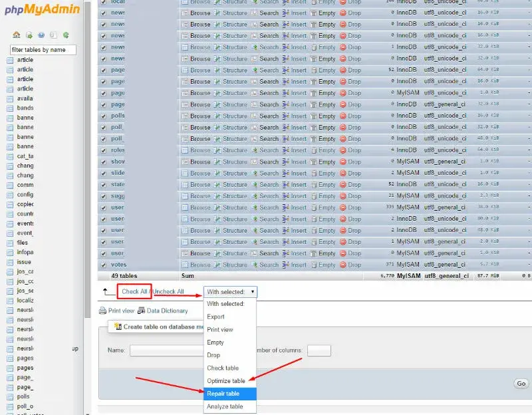The image size is (532, 415).
Task: Click the printer icon beside Print view
Action: point(102,311)
